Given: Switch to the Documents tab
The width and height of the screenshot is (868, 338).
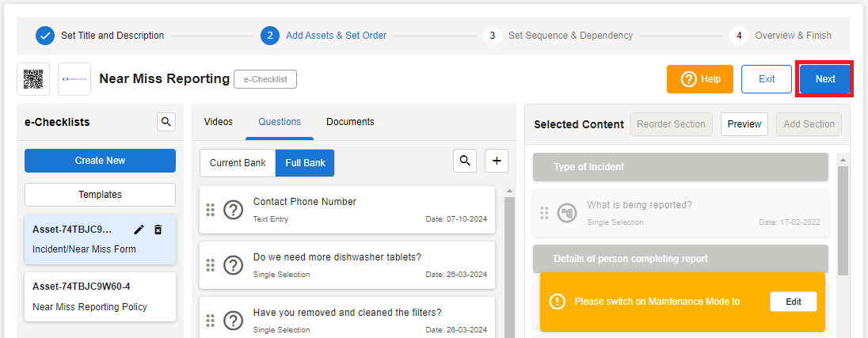Looking at the screenshot, I should click(350, 122).
